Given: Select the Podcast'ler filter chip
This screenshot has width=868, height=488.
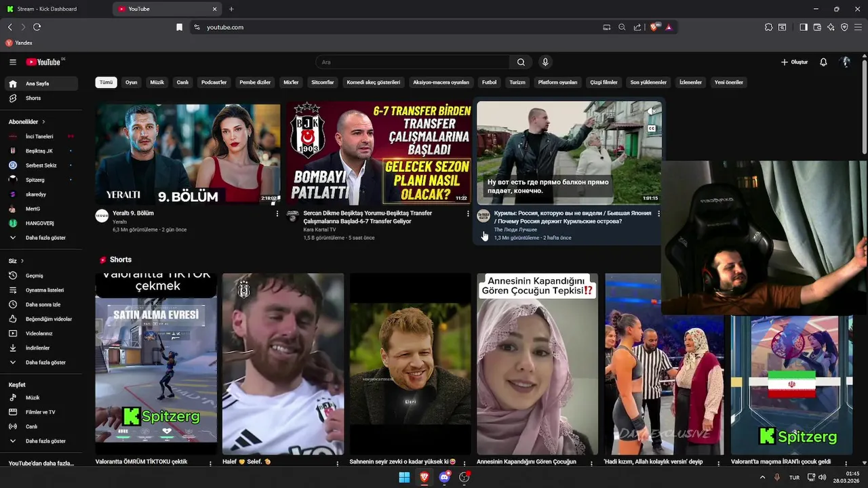Looking at the screenshot, I should 214,82.
